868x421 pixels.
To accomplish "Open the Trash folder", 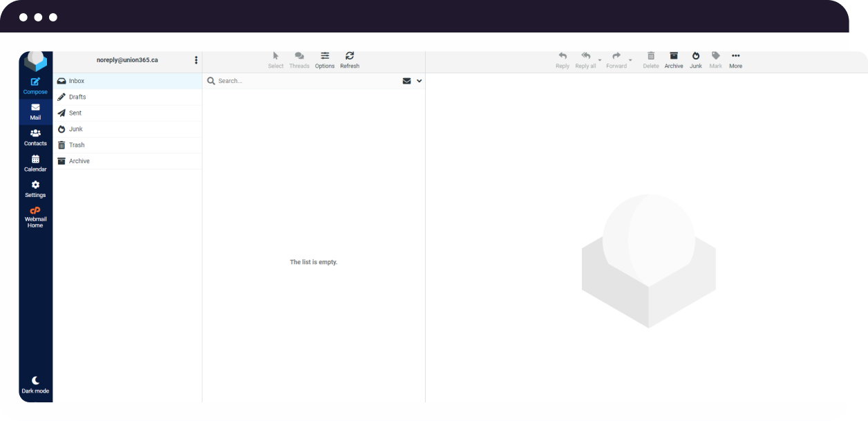I will coord(127,144).
